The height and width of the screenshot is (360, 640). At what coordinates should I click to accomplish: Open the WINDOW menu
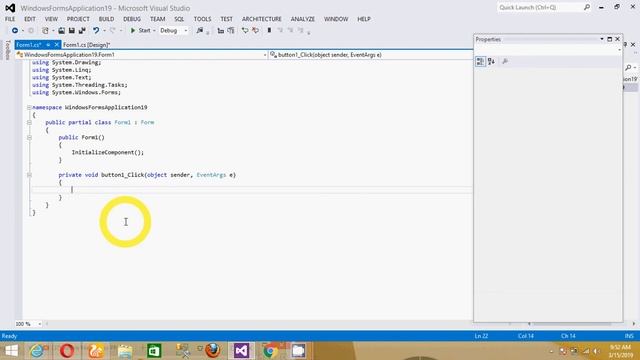click(x=336, y=19)
